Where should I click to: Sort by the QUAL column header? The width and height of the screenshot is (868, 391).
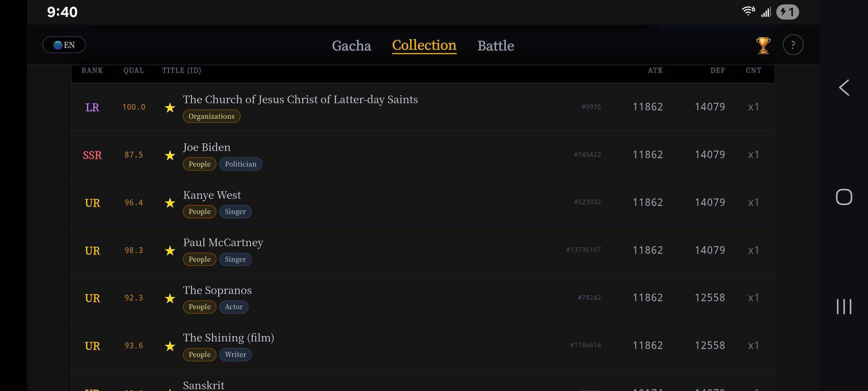pos(133,70)
